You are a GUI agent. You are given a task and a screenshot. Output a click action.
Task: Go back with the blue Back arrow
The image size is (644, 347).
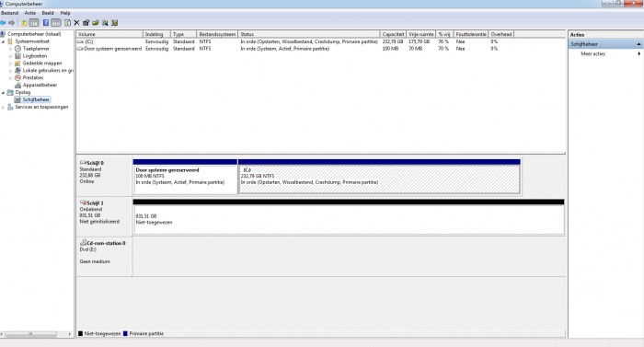(3, 23)
